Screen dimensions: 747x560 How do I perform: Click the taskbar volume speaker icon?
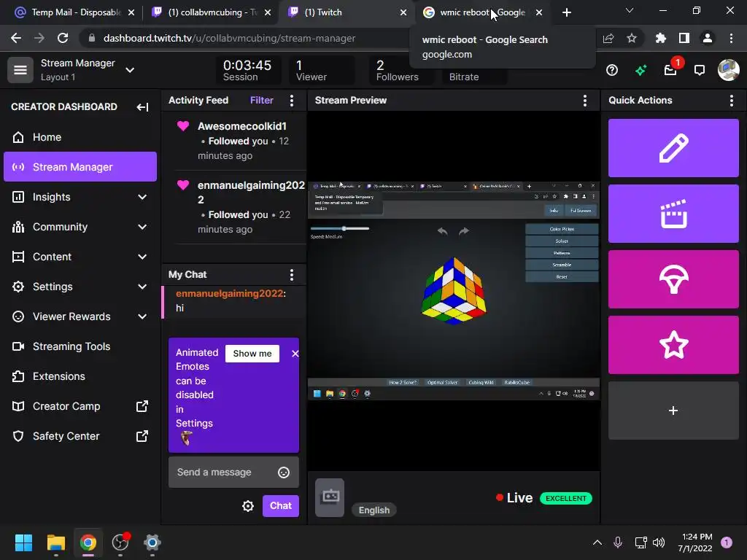[x=659, y=542]
